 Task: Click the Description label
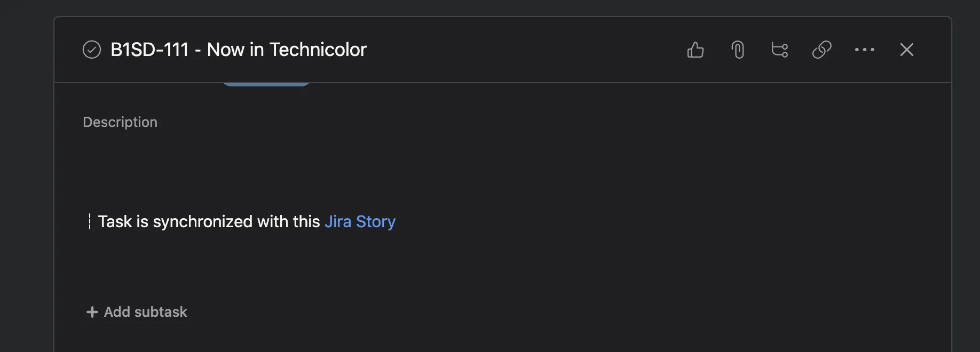coord(120,122)
